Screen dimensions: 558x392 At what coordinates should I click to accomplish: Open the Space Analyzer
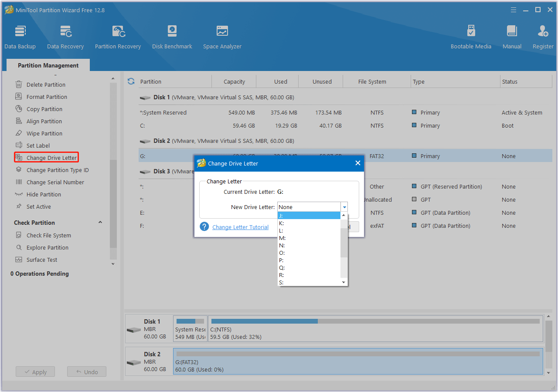pyautogui.click(x=222, y=36)
